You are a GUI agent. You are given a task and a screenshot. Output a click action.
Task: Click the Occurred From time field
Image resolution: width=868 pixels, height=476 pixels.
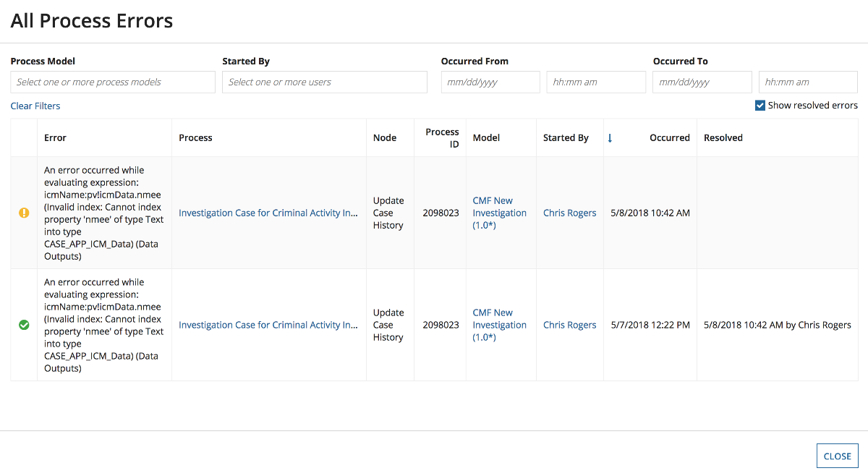pos(596,82)
